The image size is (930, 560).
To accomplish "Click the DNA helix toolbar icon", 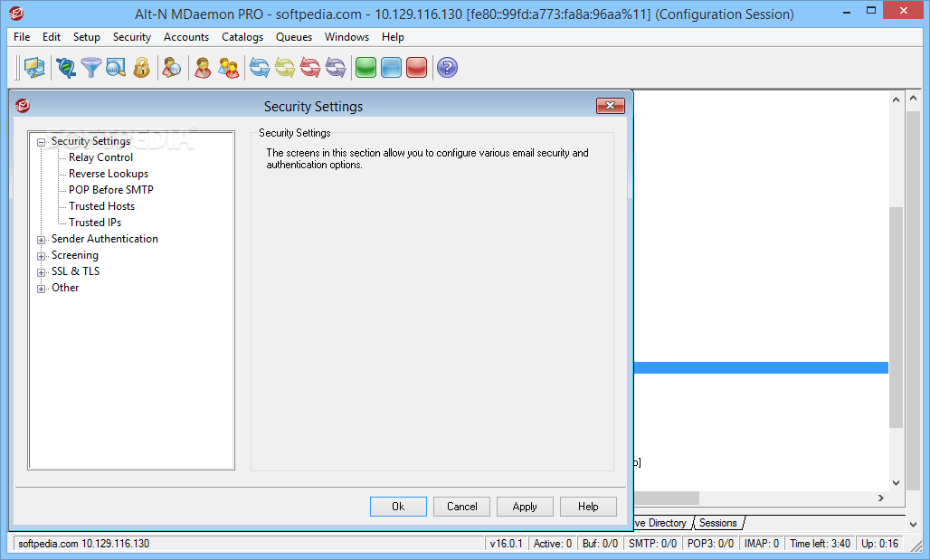I will click(x=66, y=68).
